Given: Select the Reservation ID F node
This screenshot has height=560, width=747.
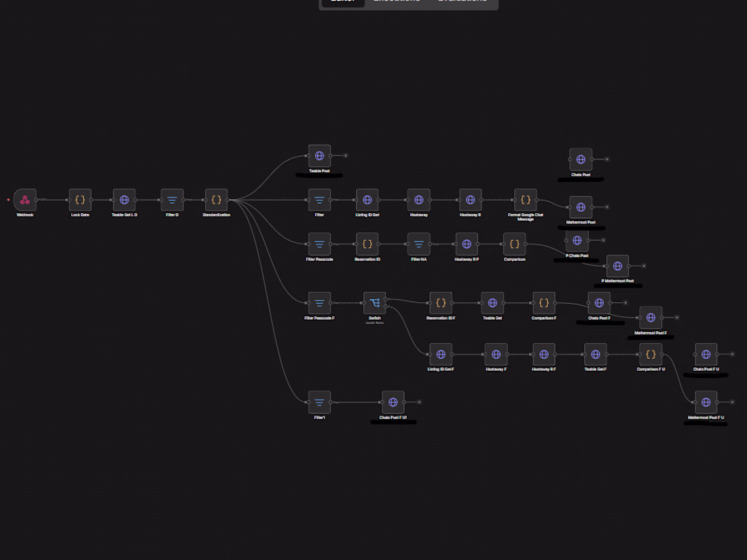Looking at the screenshot, I should [x=441, y=303].
